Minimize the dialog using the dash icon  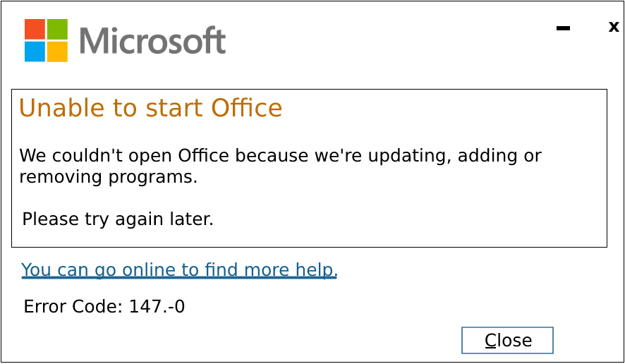click(x=563, y=28)
